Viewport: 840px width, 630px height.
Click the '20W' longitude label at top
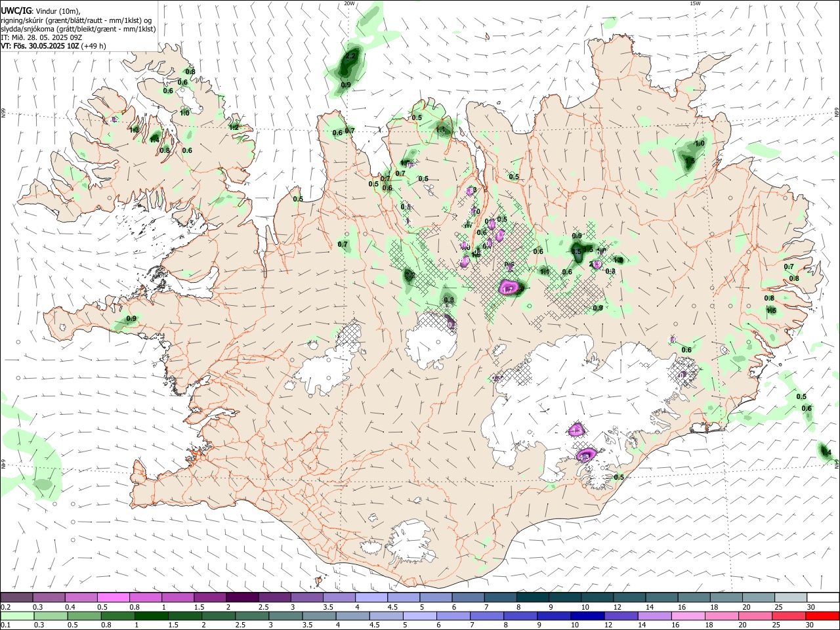(x=349, y=3)
